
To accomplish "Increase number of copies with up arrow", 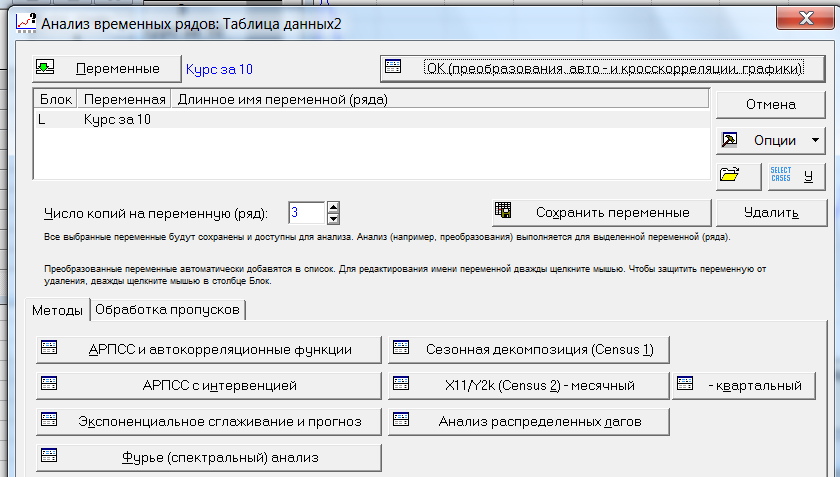I will pos(333,207).
